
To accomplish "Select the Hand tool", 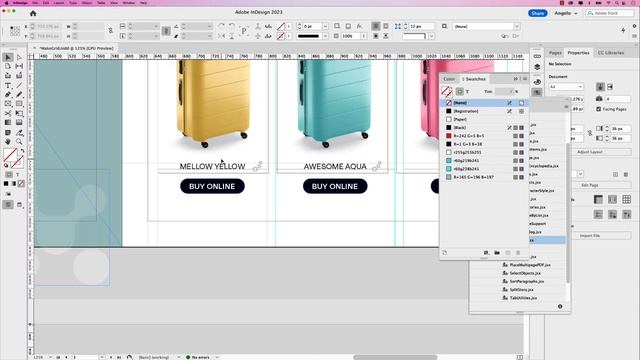I will coord(8,142).
